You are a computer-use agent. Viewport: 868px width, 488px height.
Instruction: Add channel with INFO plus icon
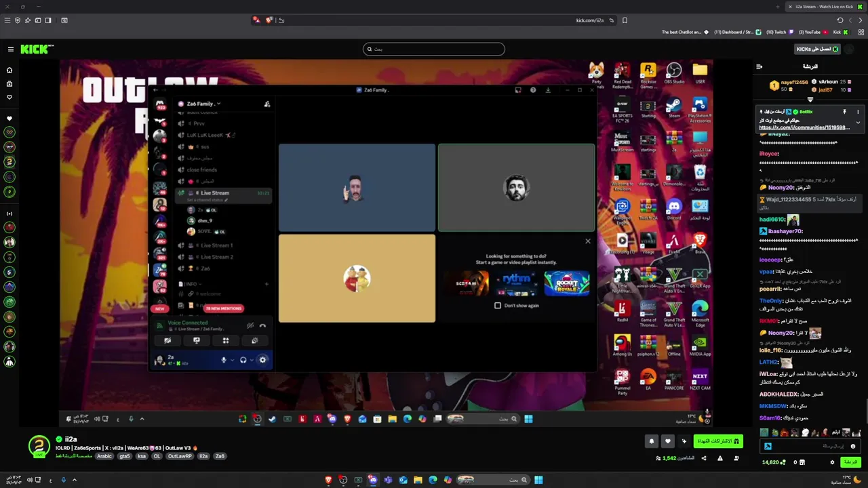point(267,284)
